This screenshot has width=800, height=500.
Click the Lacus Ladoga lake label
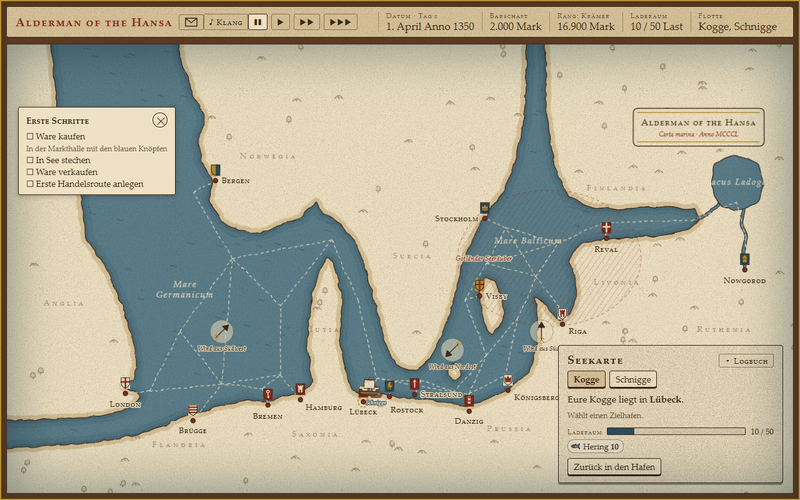pyautogui.click(x=737, y=182)
